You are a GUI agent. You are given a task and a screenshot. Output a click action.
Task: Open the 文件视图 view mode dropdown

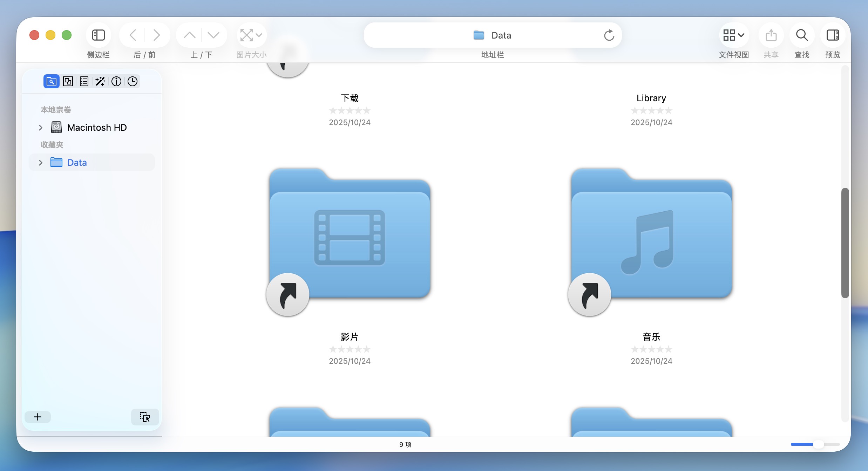point(734,35)
